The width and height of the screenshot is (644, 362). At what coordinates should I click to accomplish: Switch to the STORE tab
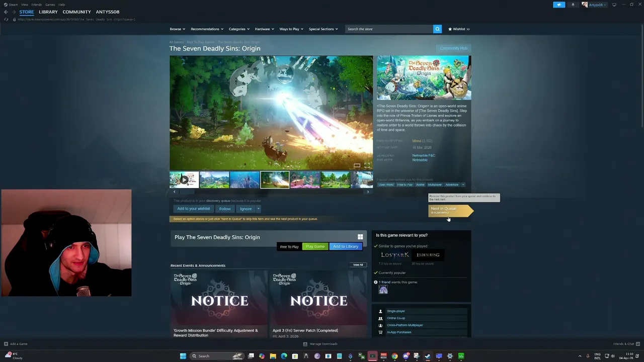click(x=27, y=12)
